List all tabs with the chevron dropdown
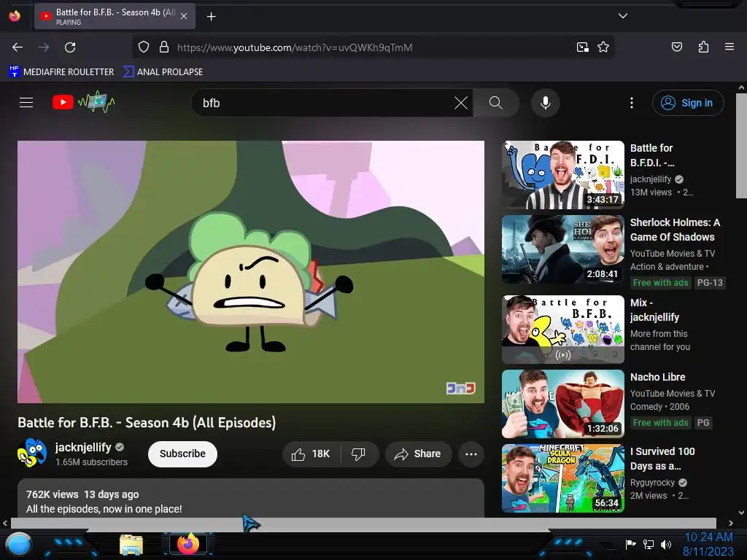Image resolution: width=747 pixels, height=560 pixels. coord(623,16)
